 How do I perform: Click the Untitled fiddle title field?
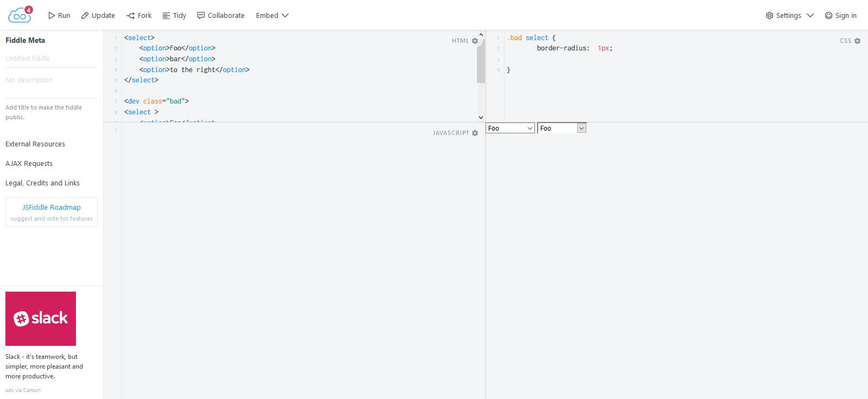click(x=51, y=58)
